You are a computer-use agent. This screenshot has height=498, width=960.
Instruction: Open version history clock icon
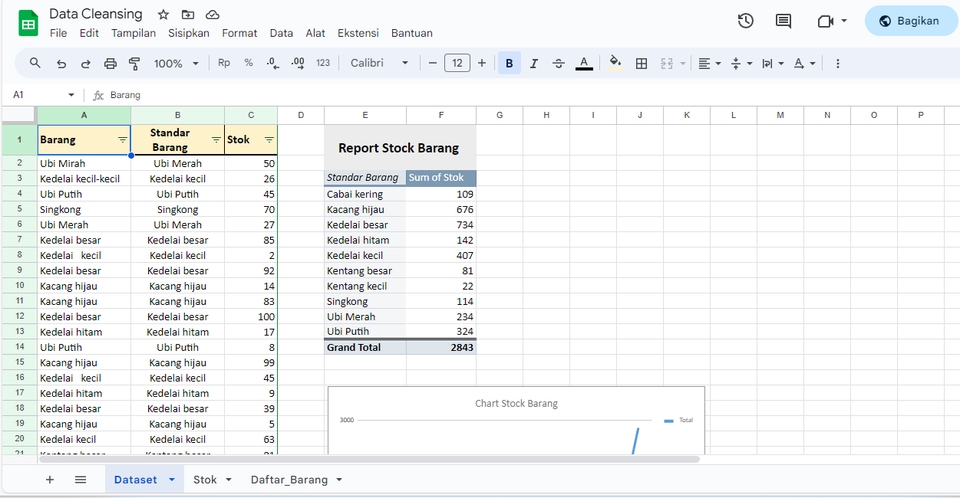(x=745, y=21)
